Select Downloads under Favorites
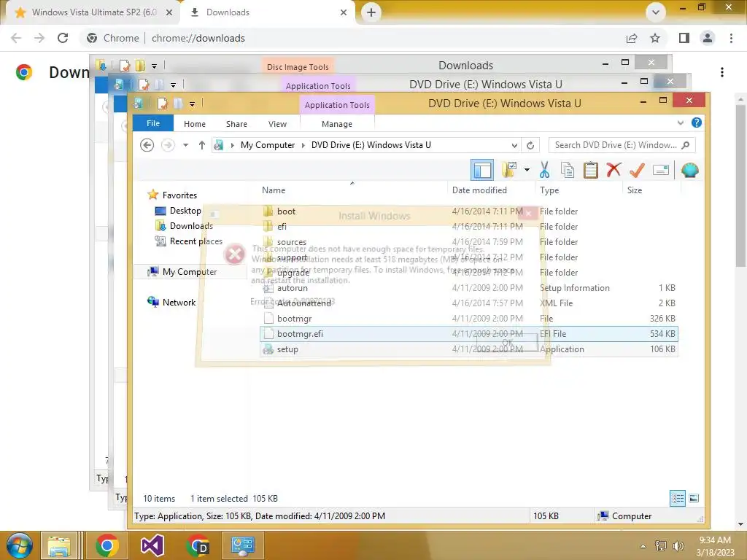The width and height of the screenshot is (747, 560). (x=191, y=226)
